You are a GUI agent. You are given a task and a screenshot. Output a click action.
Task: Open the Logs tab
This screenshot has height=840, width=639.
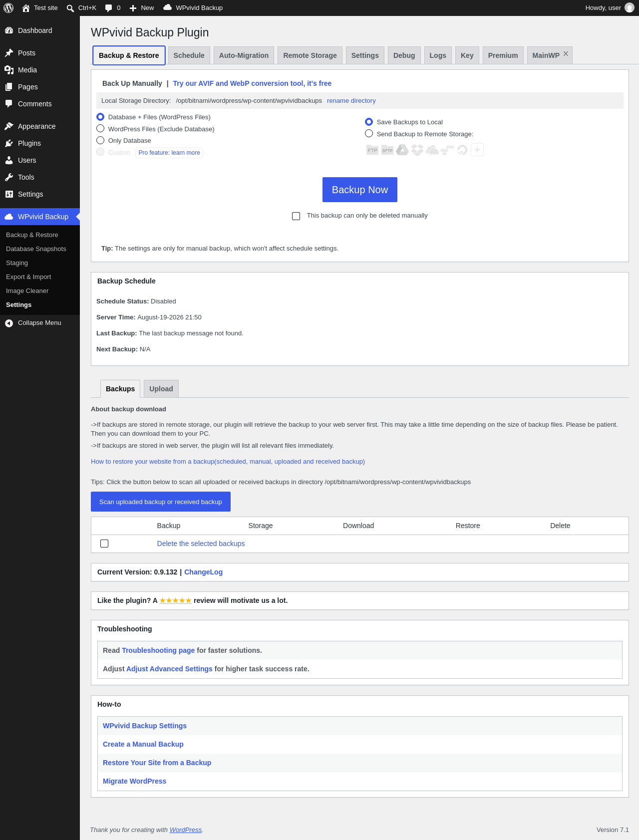(438, 55)
